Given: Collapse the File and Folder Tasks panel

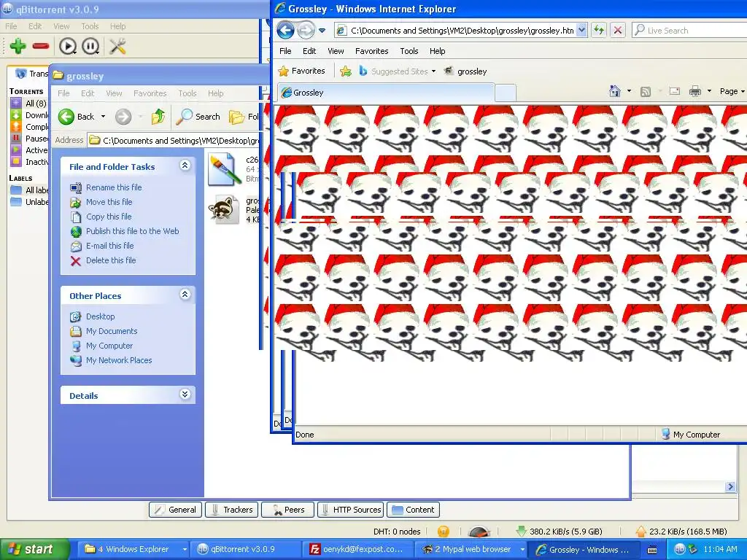Looking at the screenshot, I should (x=185, y=166).
